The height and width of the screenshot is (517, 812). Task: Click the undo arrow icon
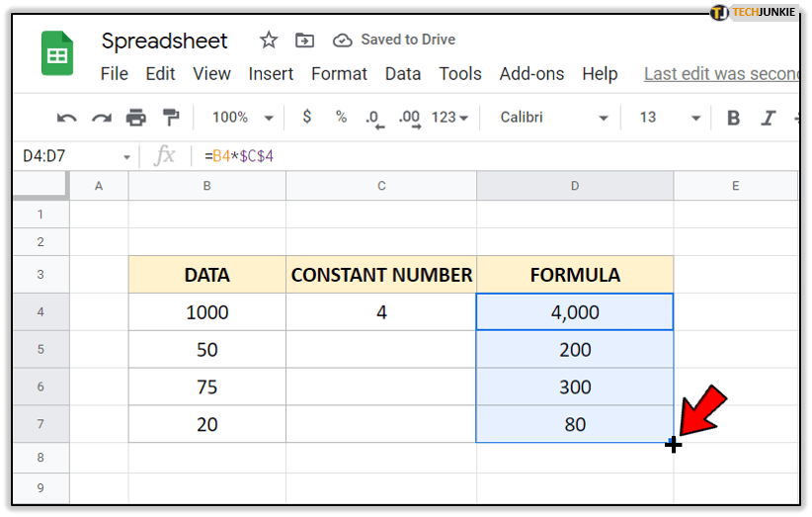click(x=67, y=118)
